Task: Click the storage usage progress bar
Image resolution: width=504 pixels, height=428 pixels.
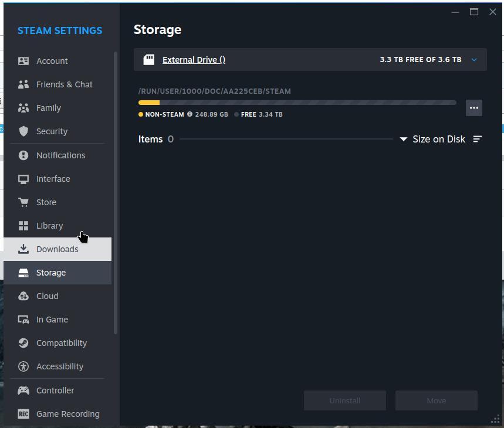Action: click(297, 103)
